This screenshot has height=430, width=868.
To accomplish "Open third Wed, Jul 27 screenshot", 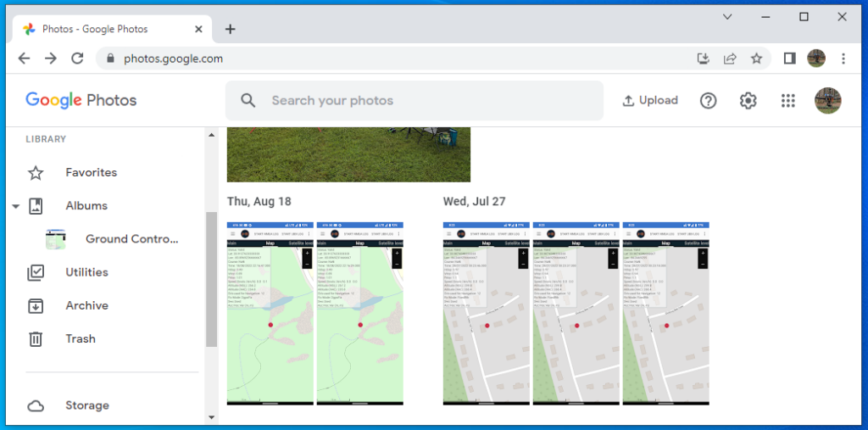I will pos(666,314).
